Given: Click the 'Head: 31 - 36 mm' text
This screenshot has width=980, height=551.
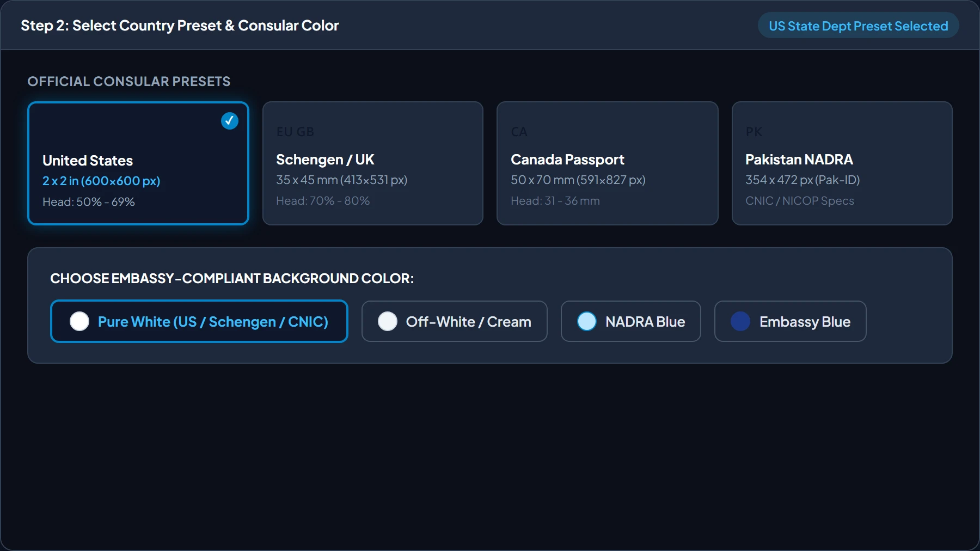Looking at the screenshot, I should tap(555, 201).
